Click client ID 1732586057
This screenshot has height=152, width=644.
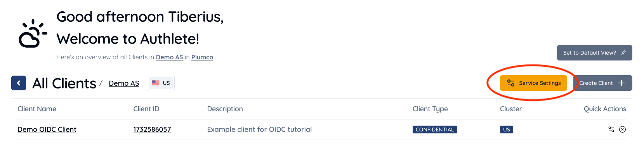coord(152,130)
